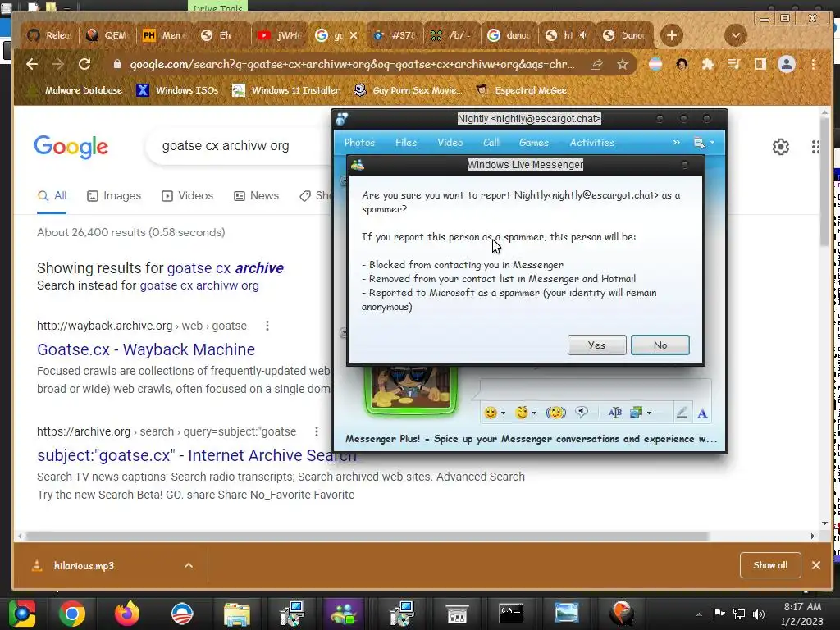Click the change font icon in Messenger

click(x=615, y=413)
